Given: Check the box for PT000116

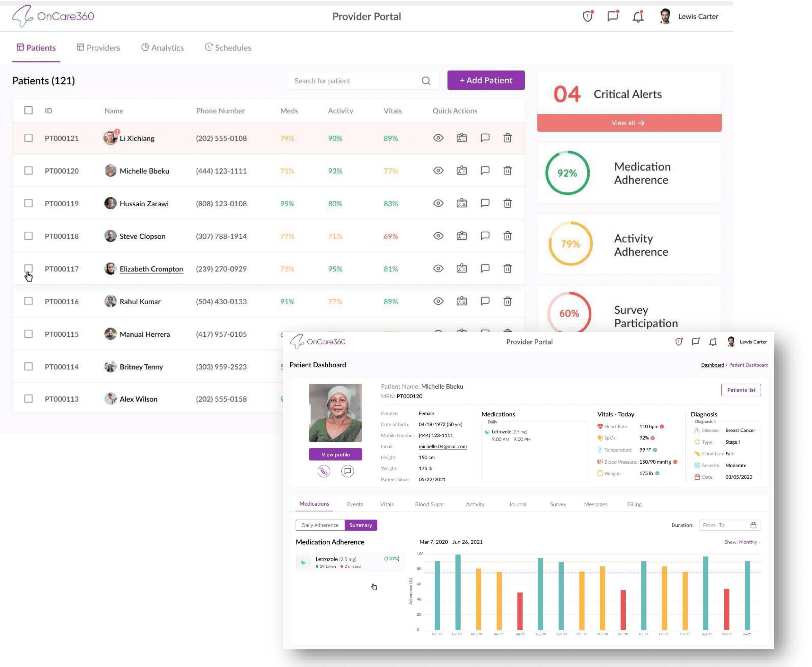Looking at the screenshot, I should point(28,301).
